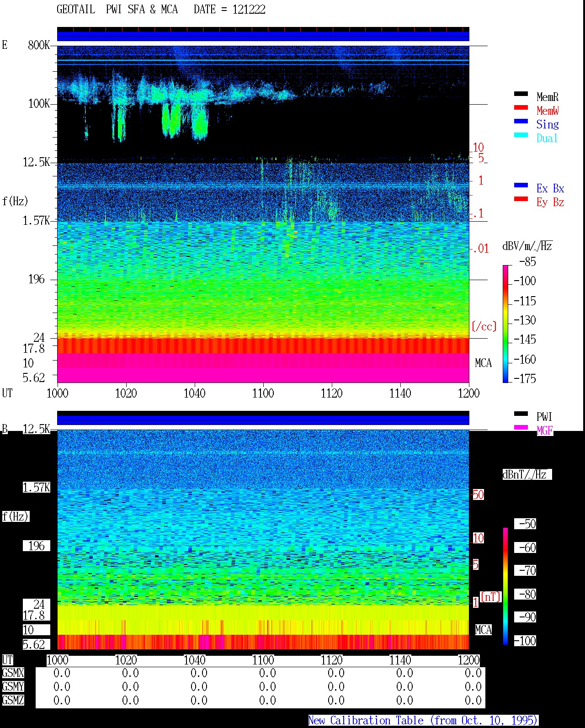This screenshot has width=585, height=728.
Task: Click the 1040 time label under B panel
Action: (x=194, y=660)
